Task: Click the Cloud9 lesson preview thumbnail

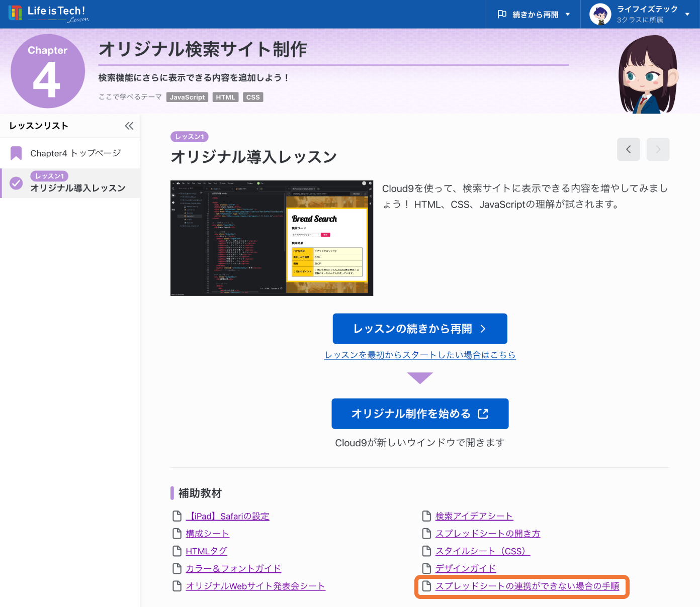Action: (272, 238)
